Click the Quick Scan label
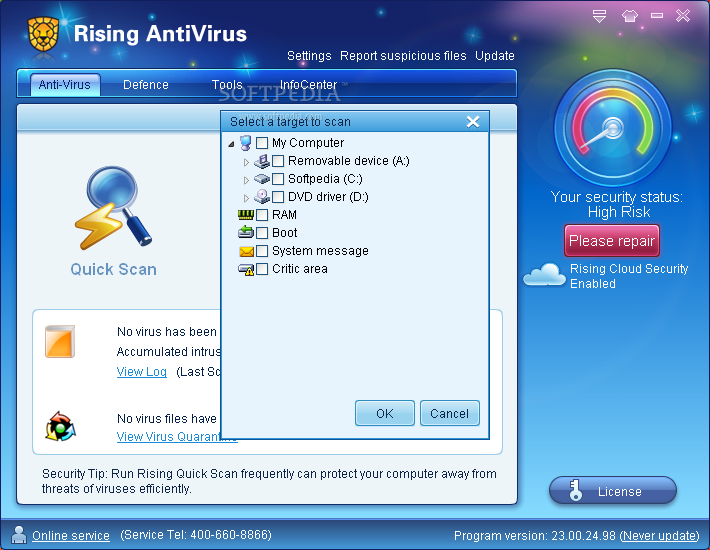710x550 pixels. 114,269
